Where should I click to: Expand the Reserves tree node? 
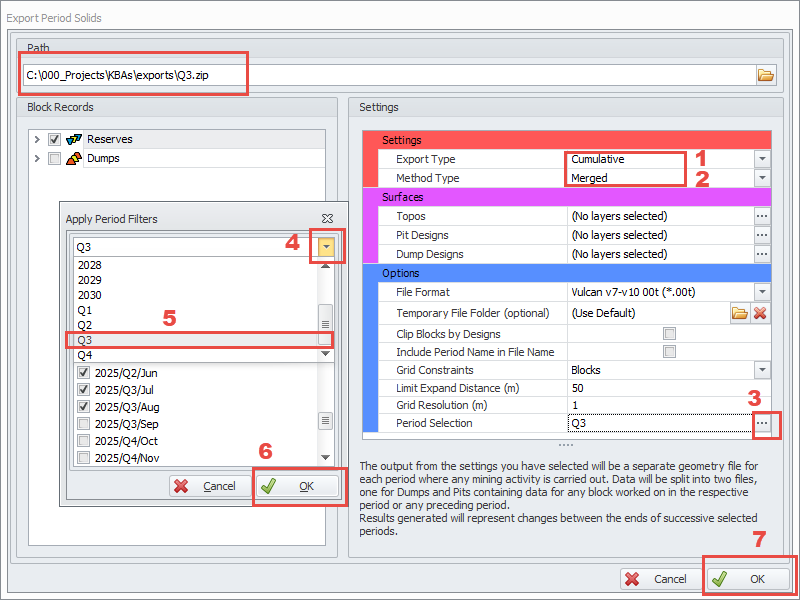(x=37, y=139)
